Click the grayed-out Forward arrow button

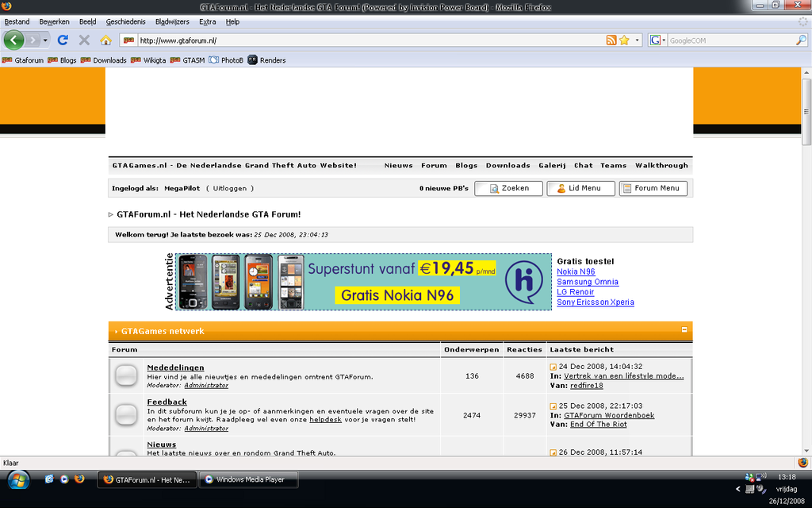tap(33, 40)
